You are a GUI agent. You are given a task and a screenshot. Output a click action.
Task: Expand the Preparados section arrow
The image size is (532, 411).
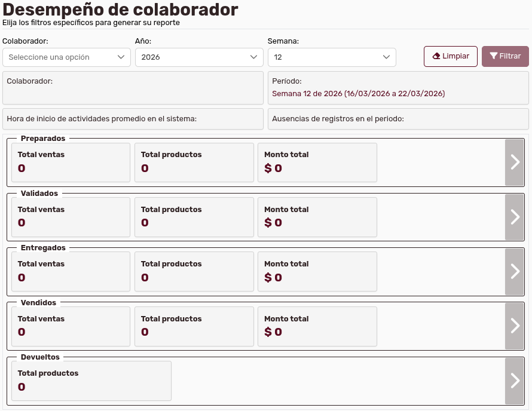(515, 162)
